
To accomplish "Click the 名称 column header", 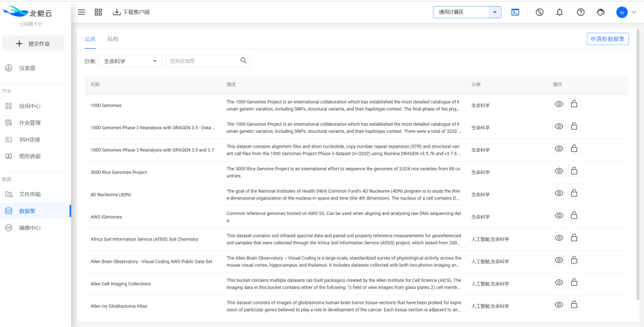I will [95, 85].
